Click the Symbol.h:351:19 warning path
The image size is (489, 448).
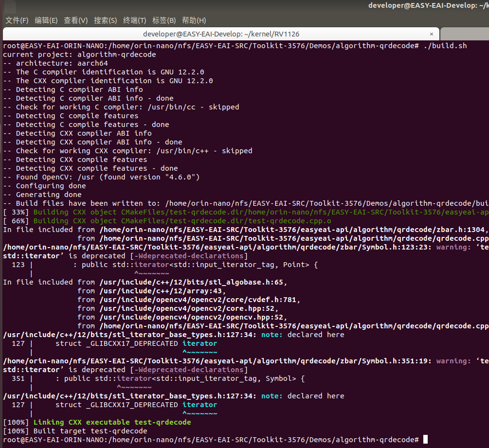coord(217,361)
